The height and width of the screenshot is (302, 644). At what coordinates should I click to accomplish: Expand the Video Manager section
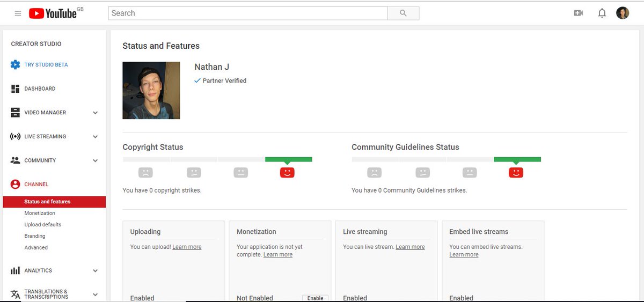(95, 113)
